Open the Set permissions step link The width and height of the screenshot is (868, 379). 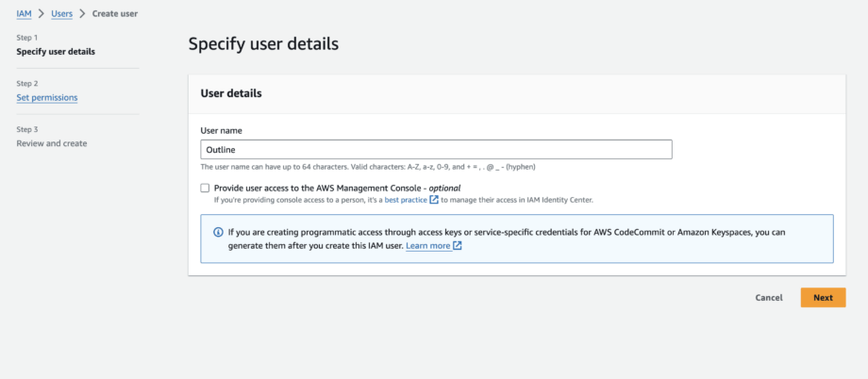[x=47, y=97]
